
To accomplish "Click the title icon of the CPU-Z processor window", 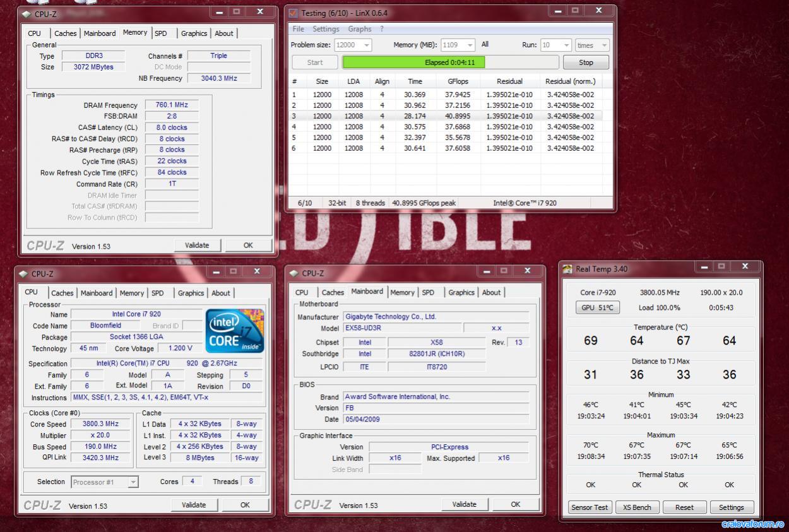I will pyautogui.click(x=23, y=274).
